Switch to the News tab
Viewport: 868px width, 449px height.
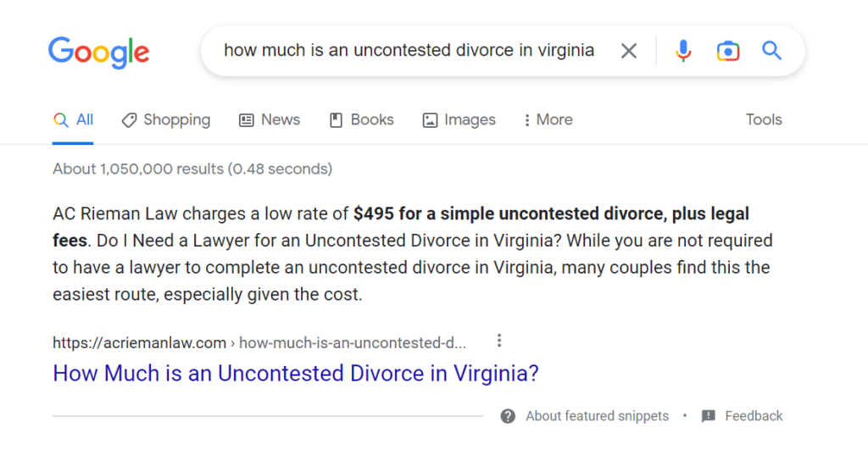coord(270,120)
